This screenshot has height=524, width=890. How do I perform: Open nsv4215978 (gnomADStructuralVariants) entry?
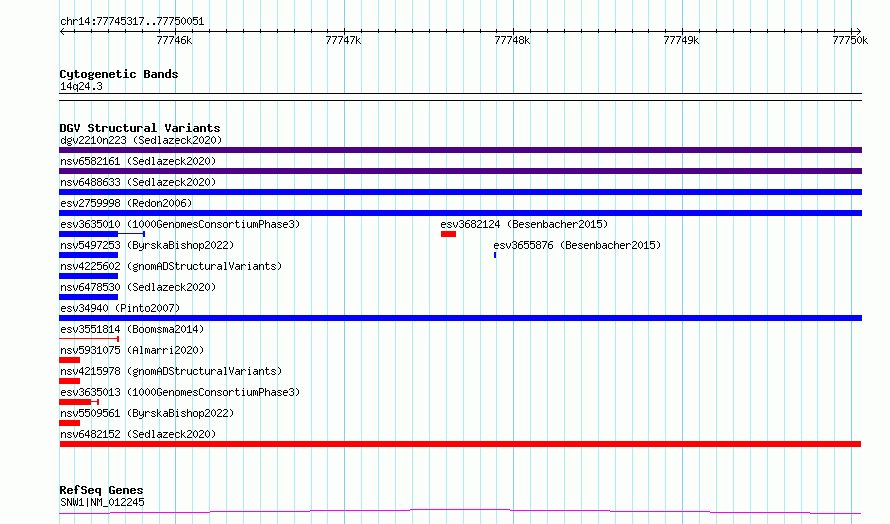pos(171,371)
